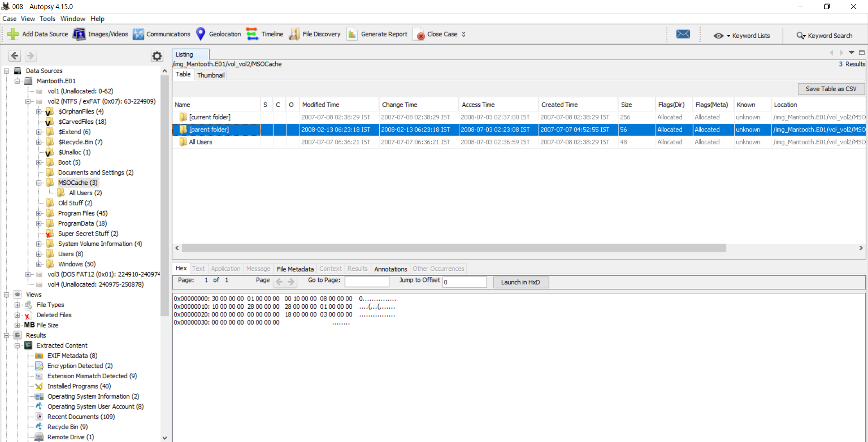
Task: Click the Encryption Detected lock icon
Action: tap(39, 366)
